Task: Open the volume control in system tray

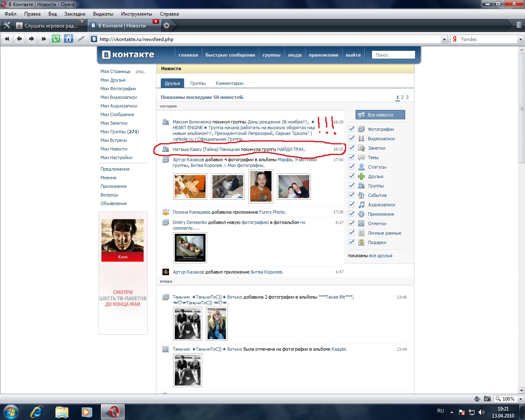Action: click(482, 412)
